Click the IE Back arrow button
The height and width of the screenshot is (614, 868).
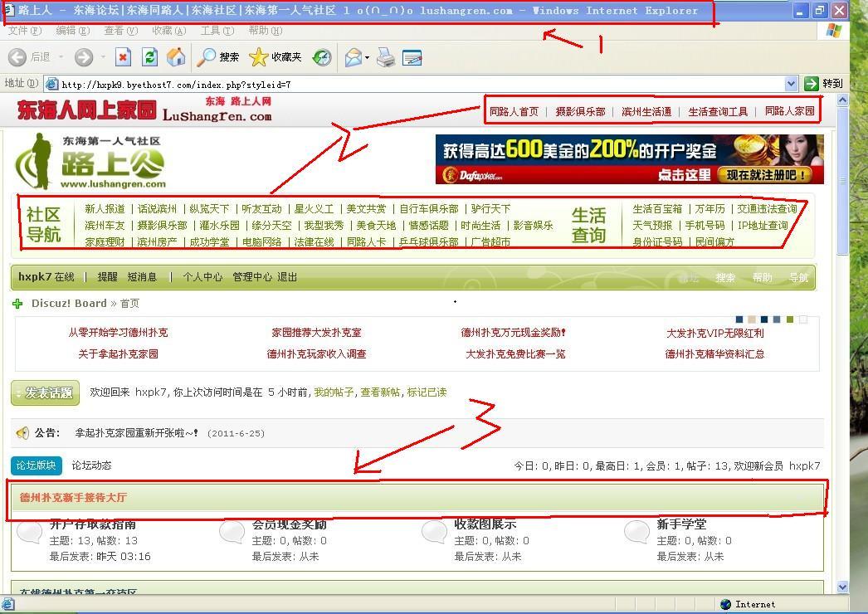(17, 57)
